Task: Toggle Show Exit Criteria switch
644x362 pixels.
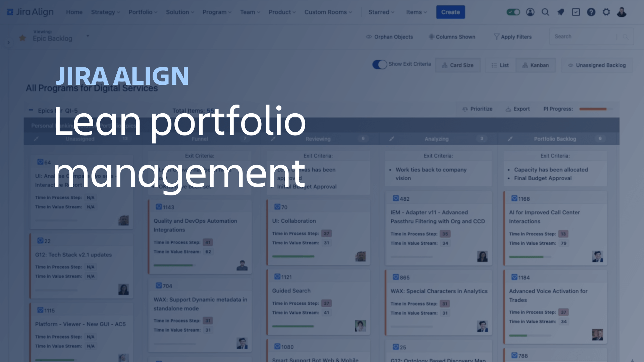Action: [379, 65]
